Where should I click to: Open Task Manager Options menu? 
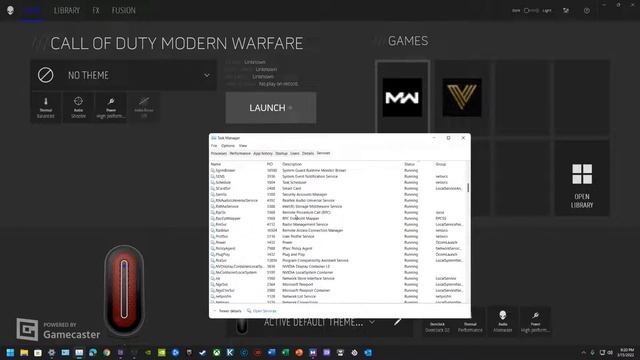[228, 146]
